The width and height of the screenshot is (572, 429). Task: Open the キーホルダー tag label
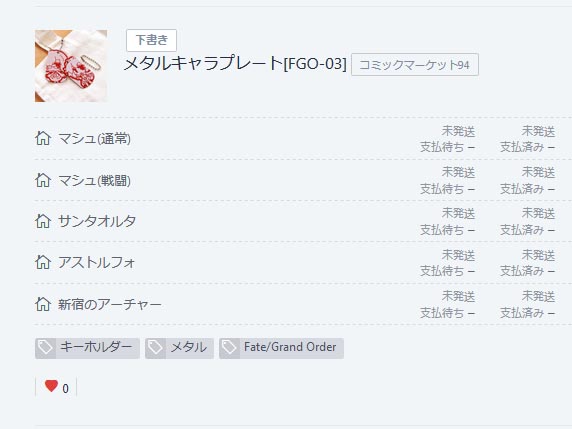click(96, 347)
